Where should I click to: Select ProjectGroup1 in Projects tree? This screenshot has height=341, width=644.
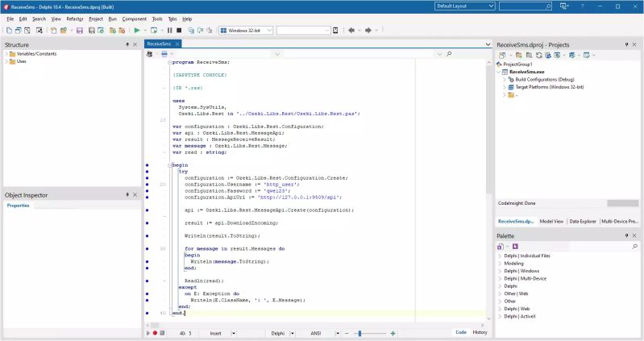(x=517, y=64)
